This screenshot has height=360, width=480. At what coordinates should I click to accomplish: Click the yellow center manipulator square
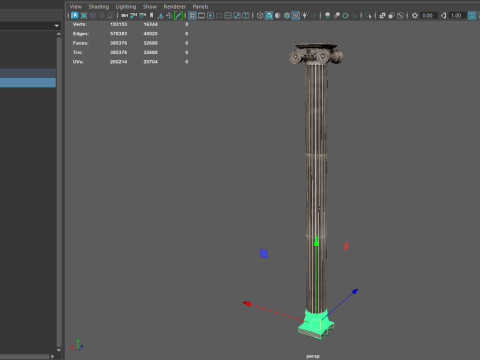(x=316, y=324)
